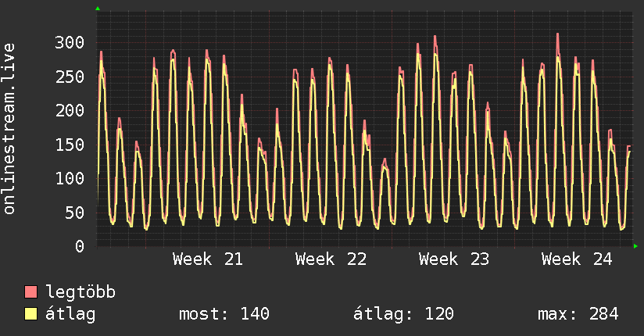This screenshot has height=336, width=644.
Task: Click the yellow átlag legend swatch
Action: point(30,313)
